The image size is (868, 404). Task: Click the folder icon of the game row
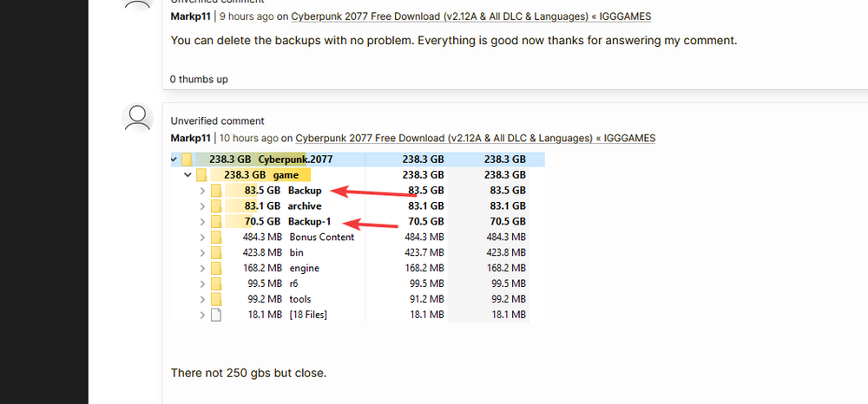[201, 175]
